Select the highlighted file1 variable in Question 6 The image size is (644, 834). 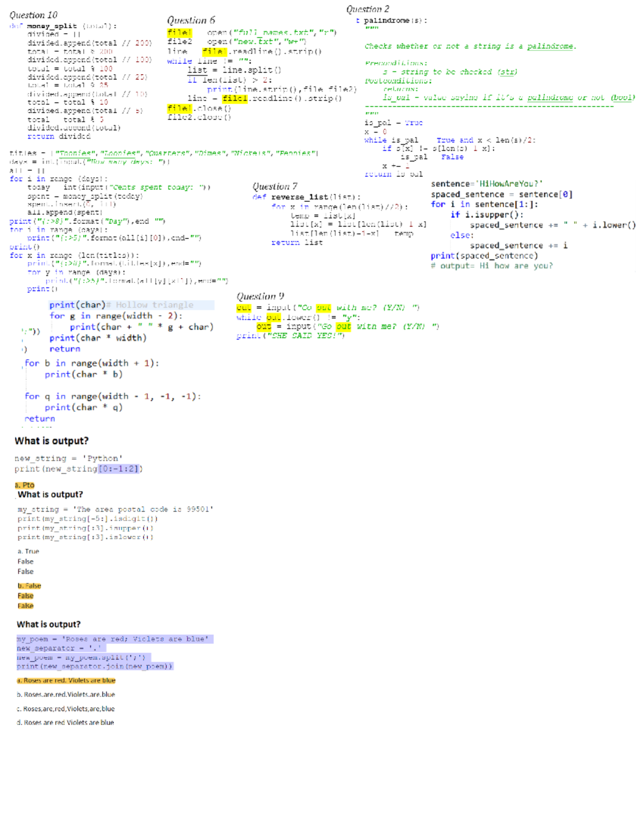[x=179, y=33]
